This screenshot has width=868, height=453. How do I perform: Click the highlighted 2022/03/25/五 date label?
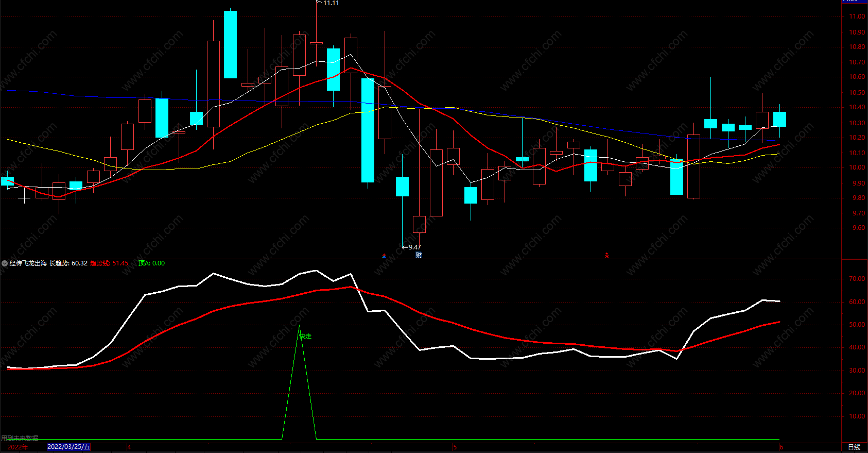[x=68, y=447]
